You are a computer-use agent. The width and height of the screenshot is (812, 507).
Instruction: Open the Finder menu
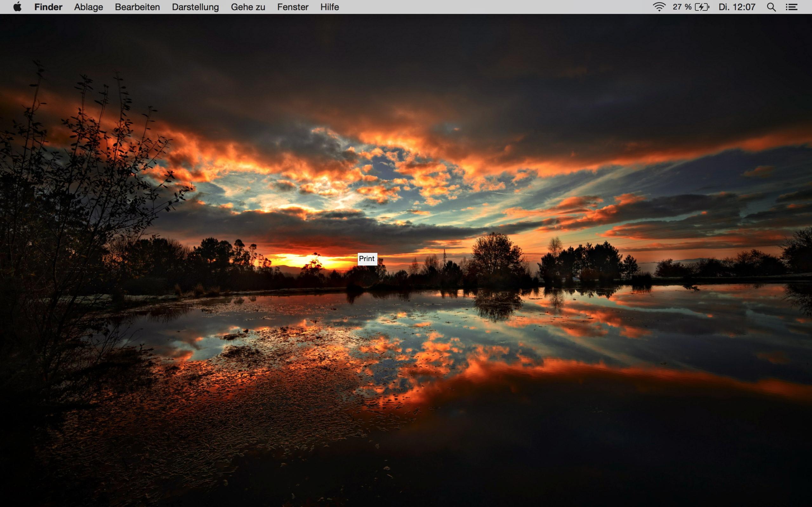click(48, 7)
